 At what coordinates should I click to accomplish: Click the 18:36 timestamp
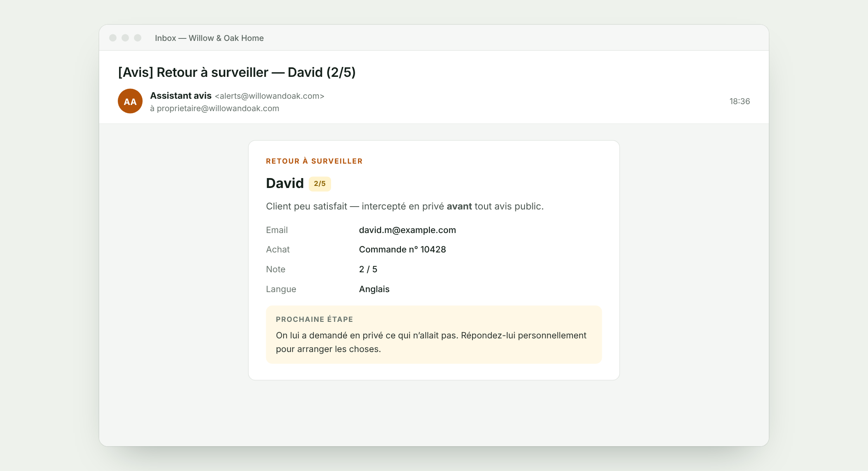tap(739, 101)
